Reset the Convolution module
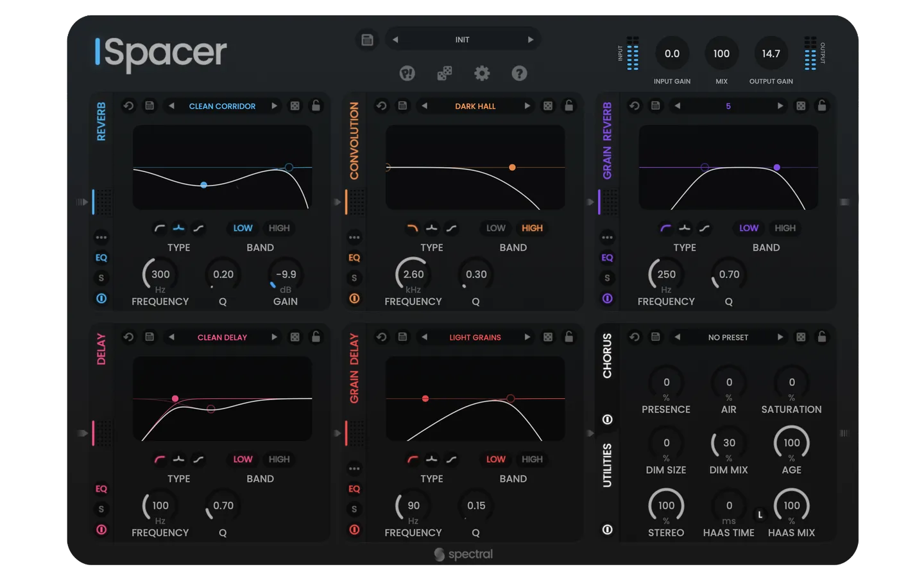This screenshot has width=924, height=578. 381,106
